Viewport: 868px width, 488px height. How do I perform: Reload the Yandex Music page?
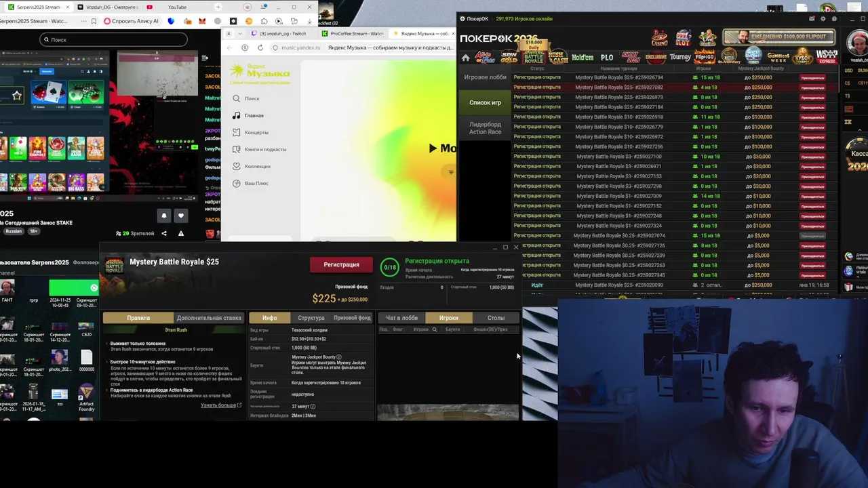(x=260, y=47)
